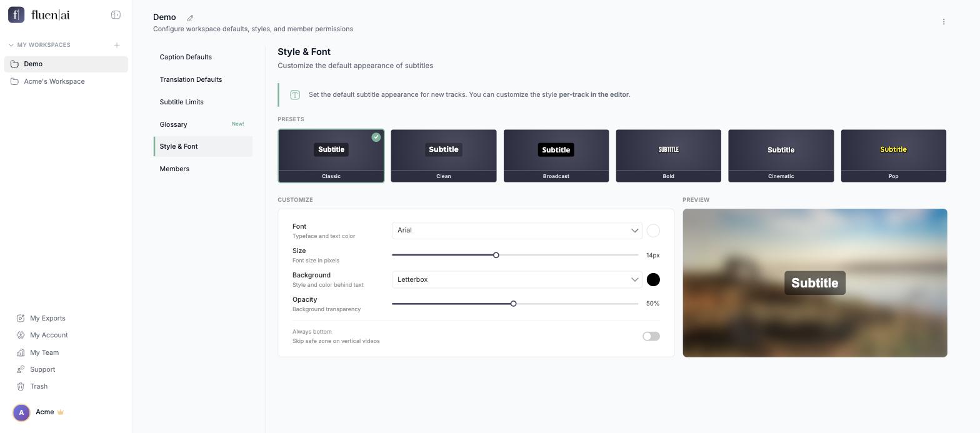Image resolution: width=980 pixels, height=433 pixels.
Task: Add a new workspace with plus icon
Action: coord(117,45)
